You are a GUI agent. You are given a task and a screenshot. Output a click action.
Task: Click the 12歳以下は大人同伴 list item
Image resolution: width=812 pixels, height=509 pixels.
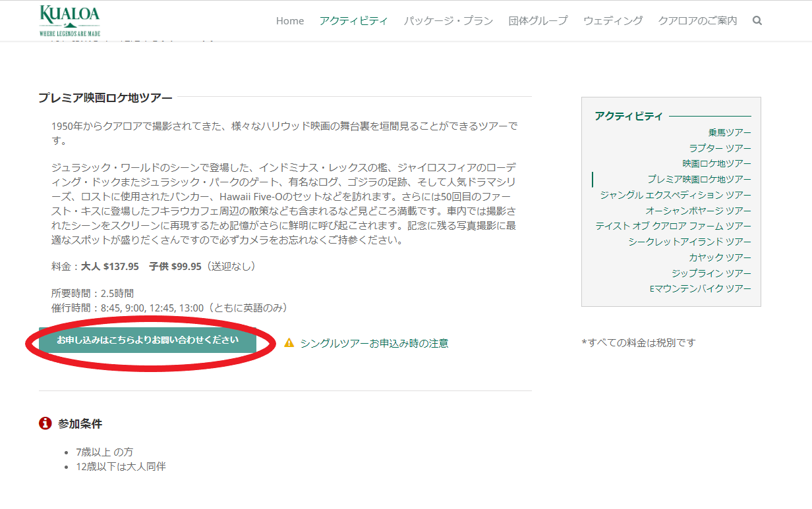(x=121, y=467)
